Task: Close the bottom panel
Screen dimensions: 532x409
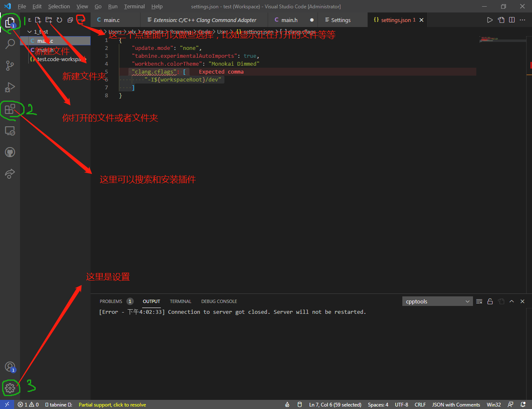Action: pos(522,301)
